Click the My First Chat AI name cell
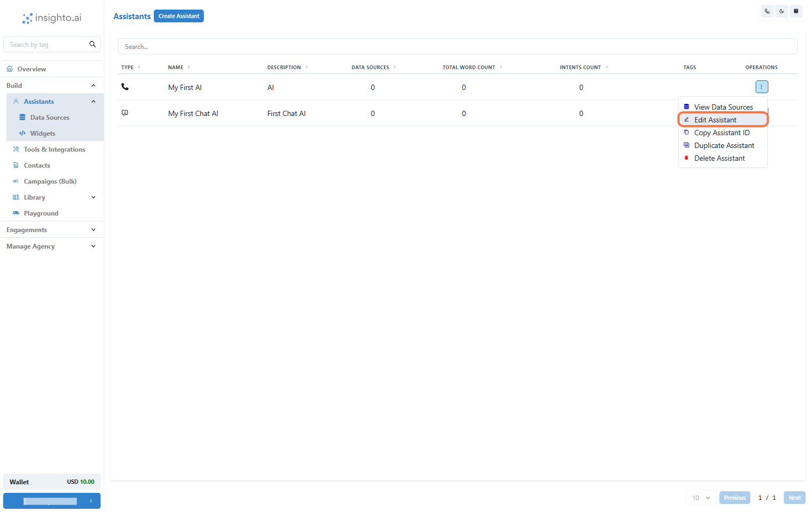Viewport: 812px width, 512px height. 193,113
